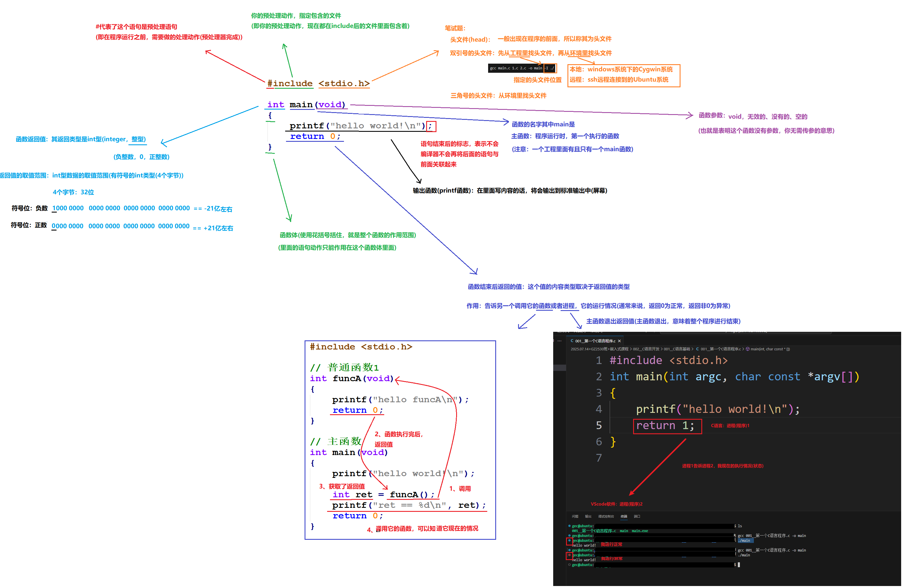Click the 'VScode软件: 进程(程序)2' label
This screenshot has height=588, width=908.
[617, 504]
